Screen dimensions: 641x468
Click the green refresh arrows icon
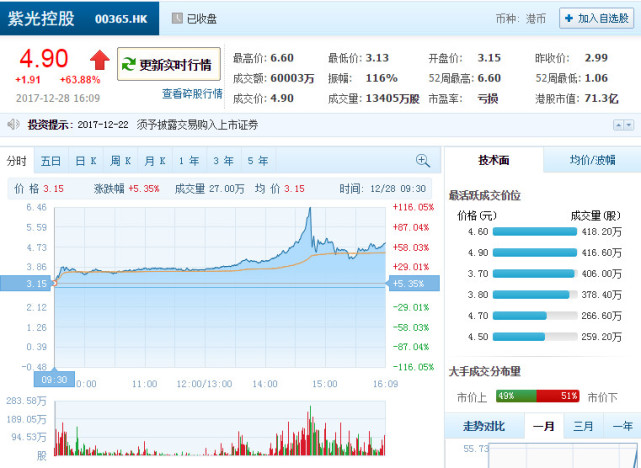(x=128, y=64)
